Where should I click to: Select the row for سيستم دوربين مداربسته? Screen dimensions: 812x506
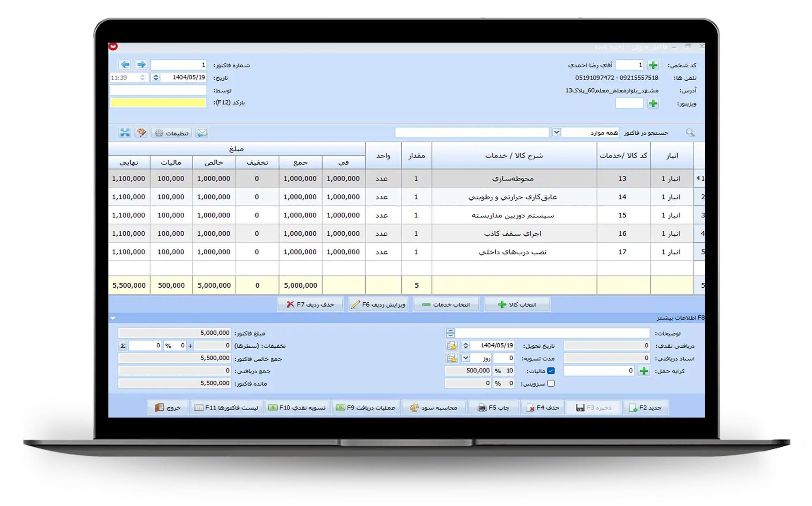click(512, 215)
